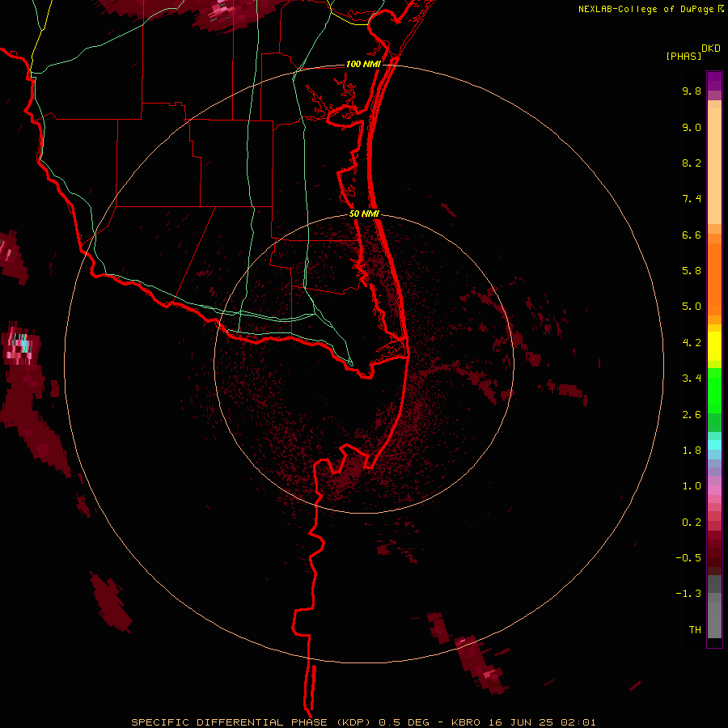Click the TH label on the color scale
Screen dimensions: 728x728
click(x=695, y=630)
